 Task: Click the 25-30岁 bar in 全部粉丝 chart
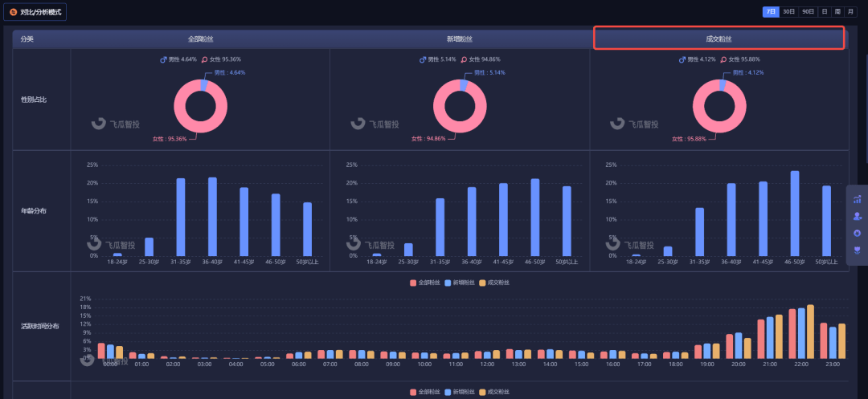pos(149,247)
